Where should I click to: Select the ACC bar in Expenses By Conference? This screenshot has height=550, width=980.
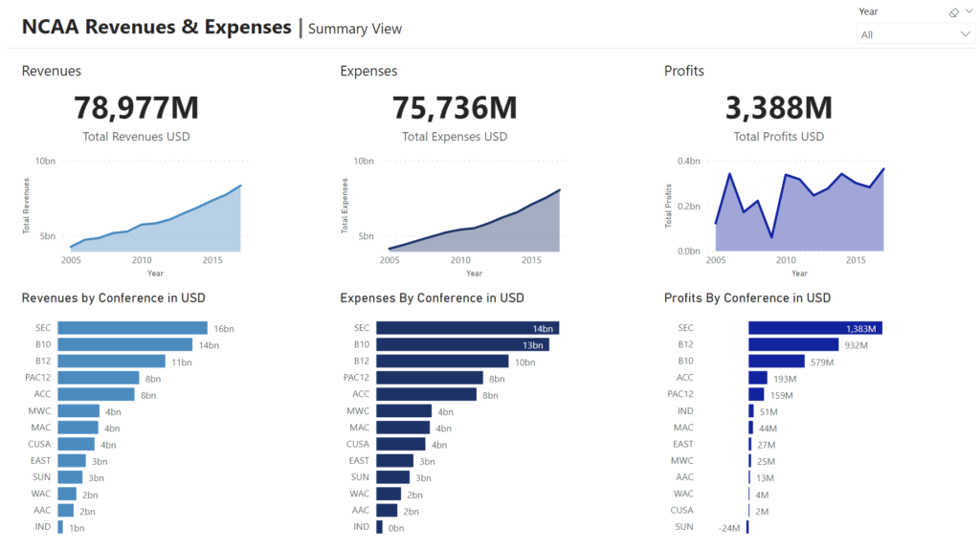coord(426,394)
